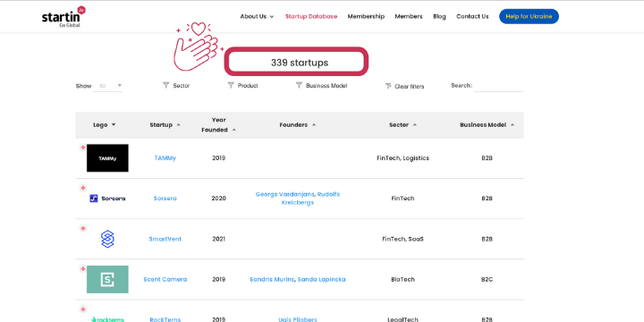Click the startin Go Global logo

point(64,17)
